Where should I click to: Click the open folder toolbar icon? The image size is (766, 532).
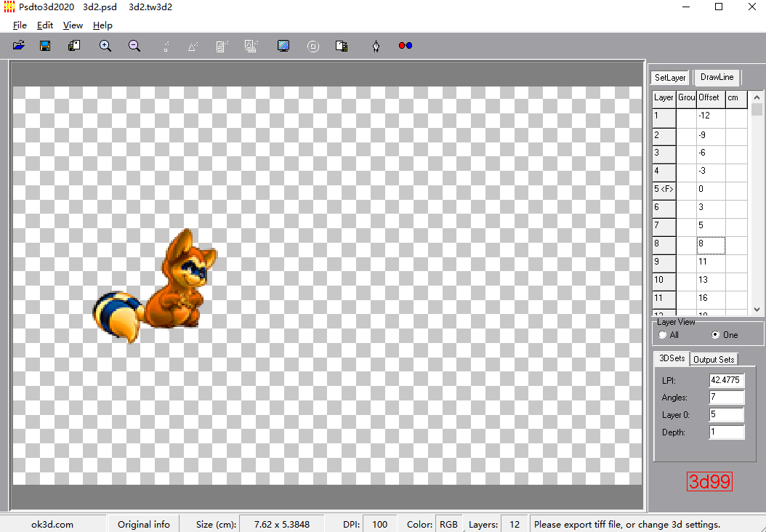(x=19, y=46)
